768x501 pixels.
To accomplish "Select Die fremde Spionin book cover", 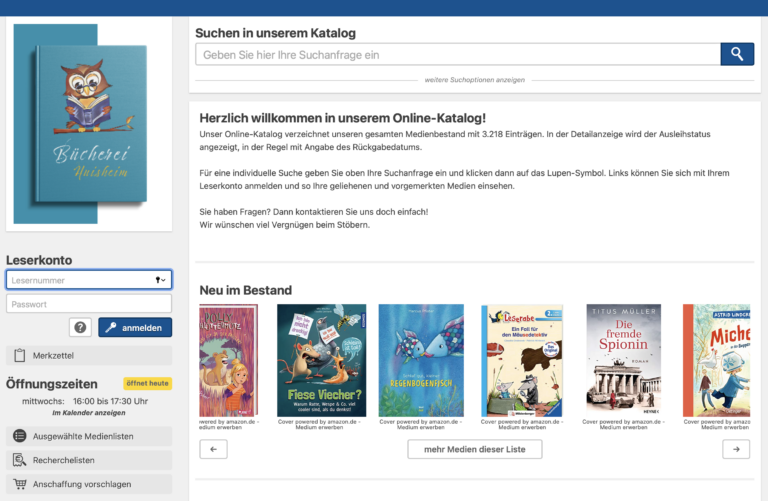I will [623, 359].
